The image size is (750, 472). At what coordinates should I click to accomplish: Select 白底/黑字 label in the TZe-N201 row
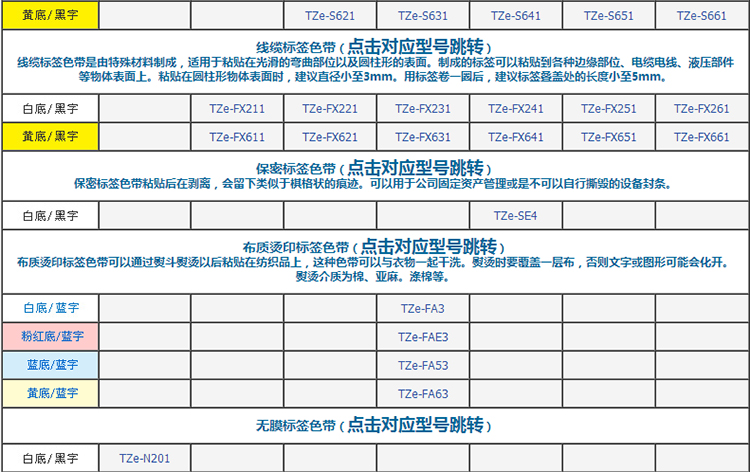click(x=50, y=458)
